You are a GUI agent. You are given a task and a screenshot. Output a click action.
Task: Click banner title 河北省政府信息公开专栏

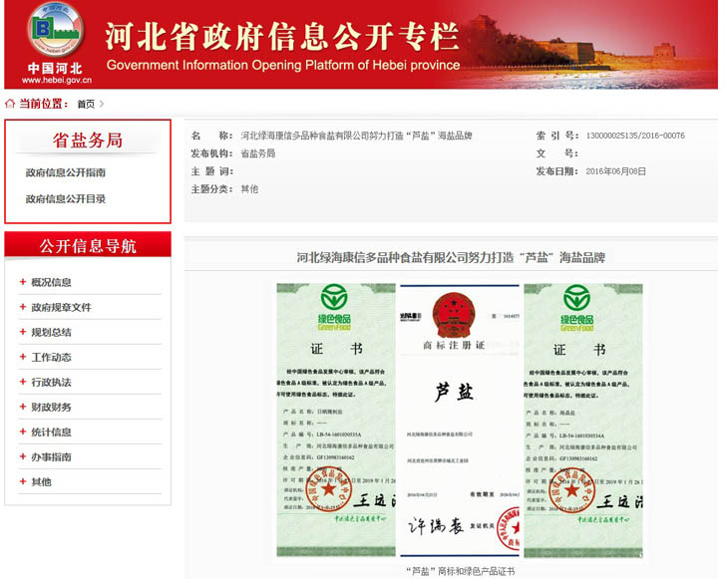(282, 36)
